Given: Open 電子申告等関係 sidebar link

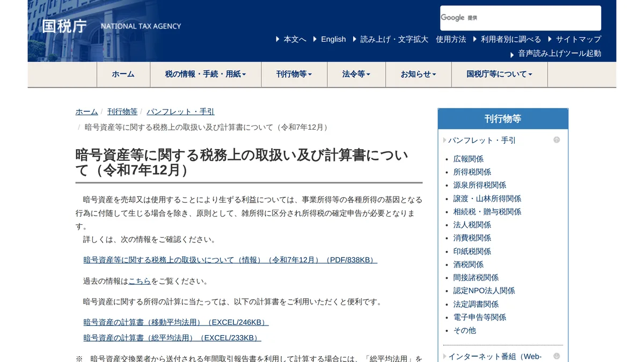Looking at the screenshot, I should tap(480, 317).
